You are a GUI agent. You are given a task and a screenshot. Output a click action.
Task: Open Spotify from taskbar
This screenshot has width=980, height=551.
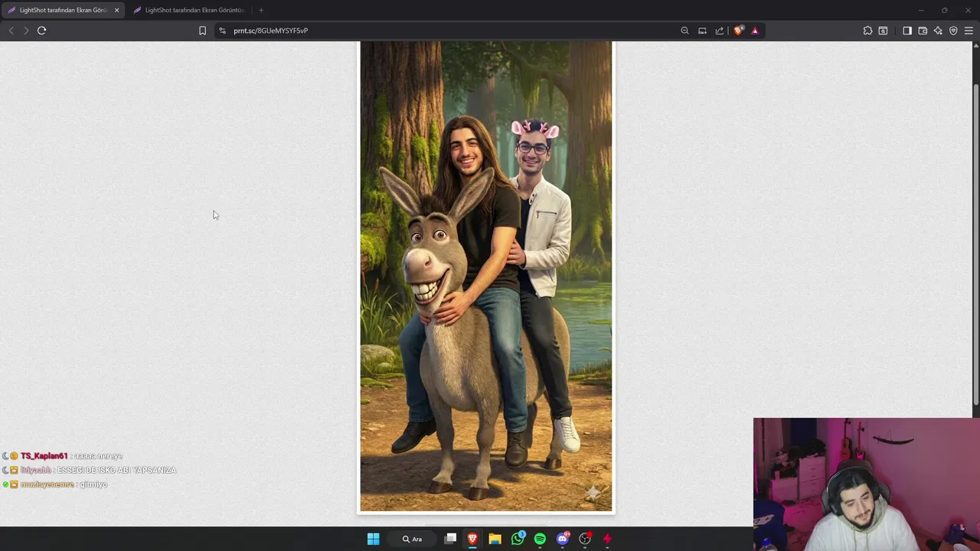(540, 539)
